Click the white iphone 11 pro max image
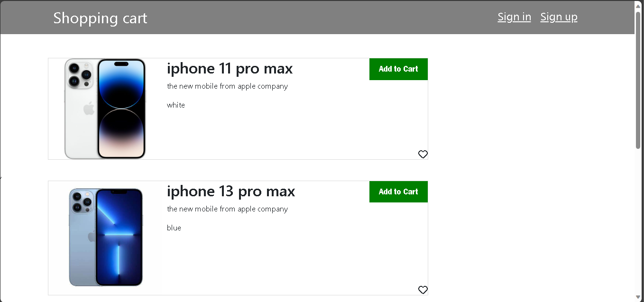This screenshot has width=644, height=302. 105,109
